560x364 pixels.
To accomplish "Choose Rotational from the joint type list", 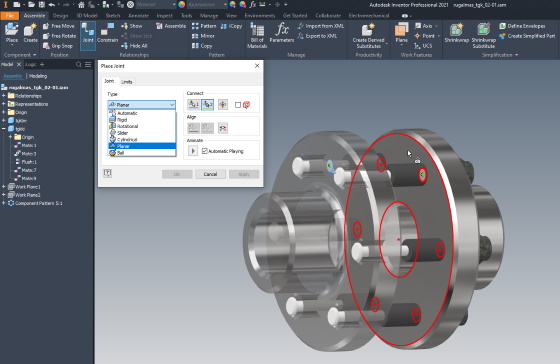I will [x=128, y=126].
